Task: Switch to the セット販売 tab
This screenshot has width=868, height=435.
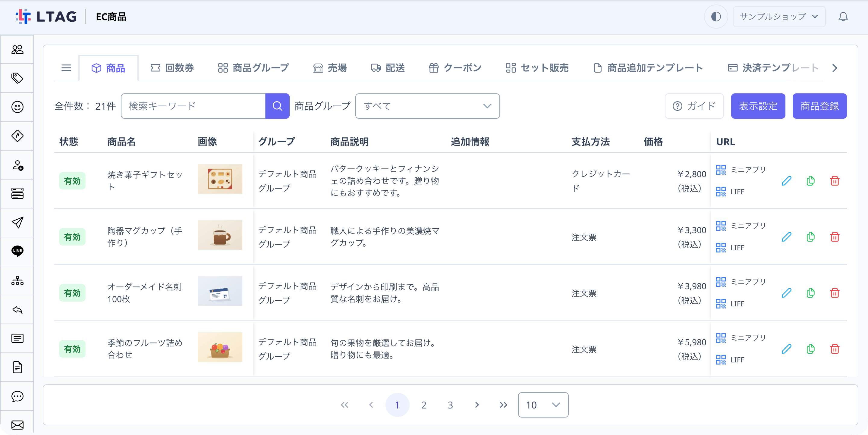Action: pos(537,68)
